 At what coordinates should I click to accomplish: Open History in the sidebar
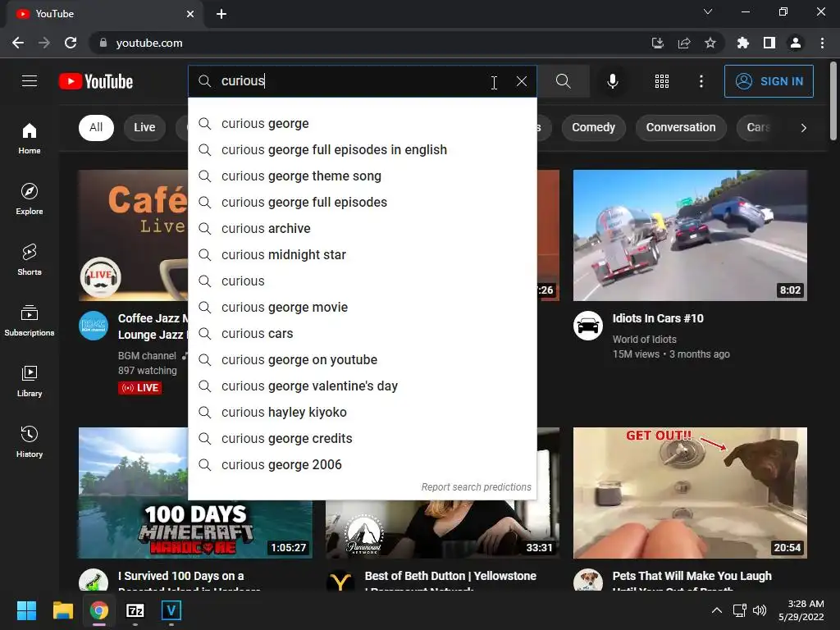click(x=30, y=441)
